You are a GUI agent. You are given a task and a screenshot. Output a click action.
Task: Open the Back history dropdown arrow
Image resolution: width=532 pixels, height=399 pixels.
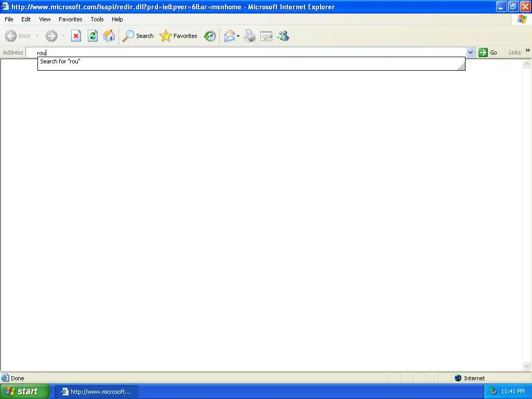(37, 36)
